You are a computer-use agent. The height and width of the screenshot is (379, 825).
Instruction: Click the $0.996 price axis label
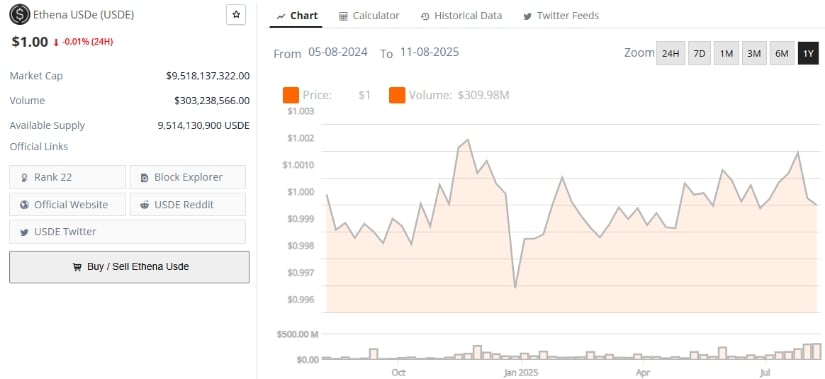300,300
